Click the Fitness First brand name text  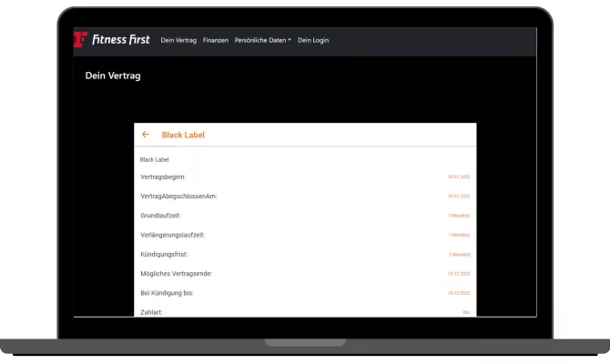(x=121, y=40)
